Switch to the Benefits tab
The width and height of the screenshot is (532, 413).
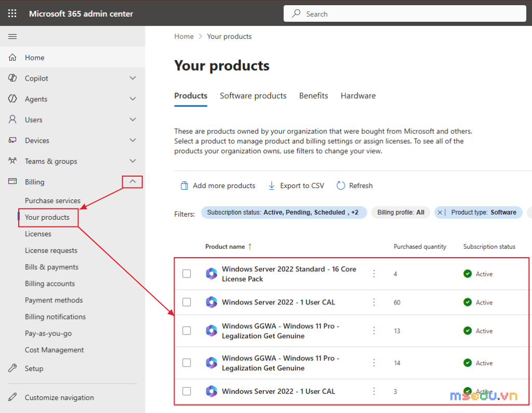pyautogui.click(x=313, y=96)
